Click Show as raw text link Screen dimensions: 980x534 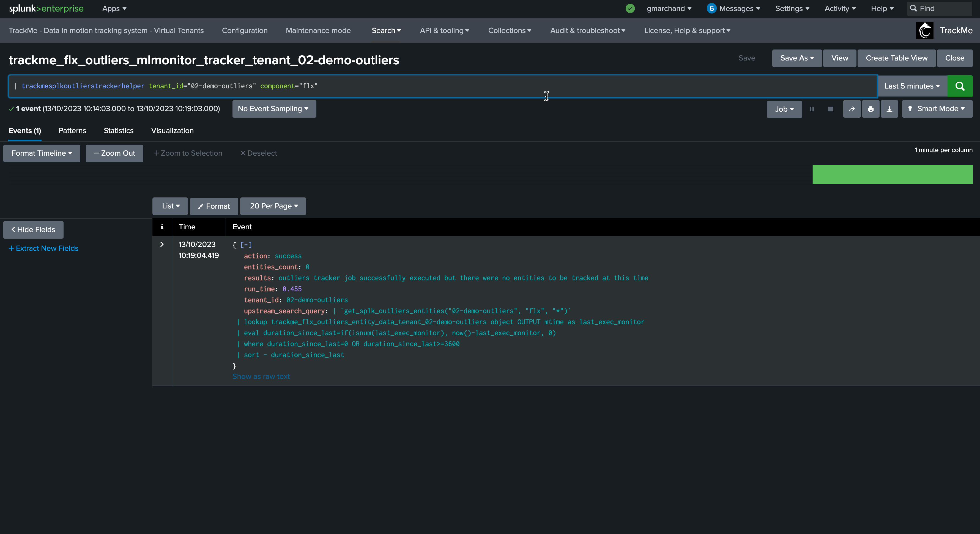(x=261, y=376)
